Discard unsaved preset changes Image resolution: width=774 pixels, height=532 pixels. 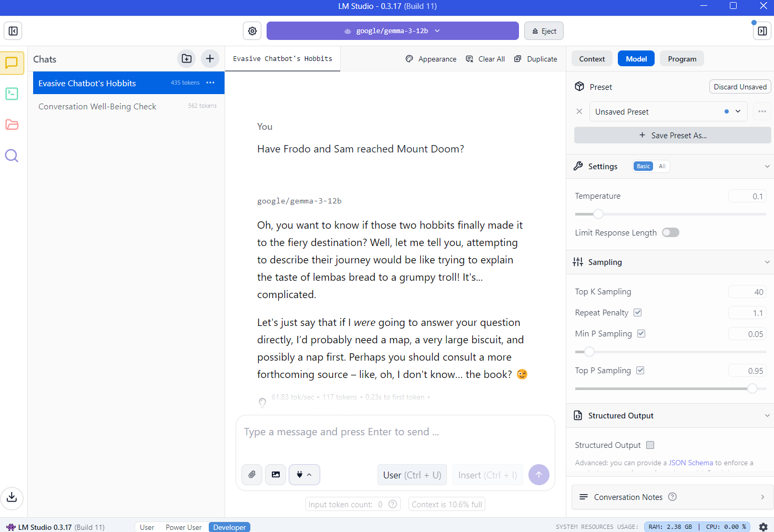point(740,87)
